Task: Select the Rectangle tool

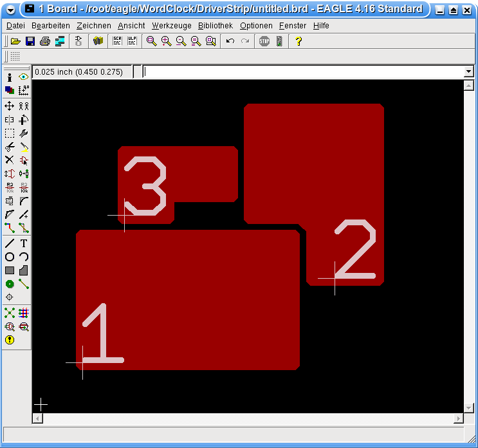Action: pyautogui.click(x=10, y=270)
